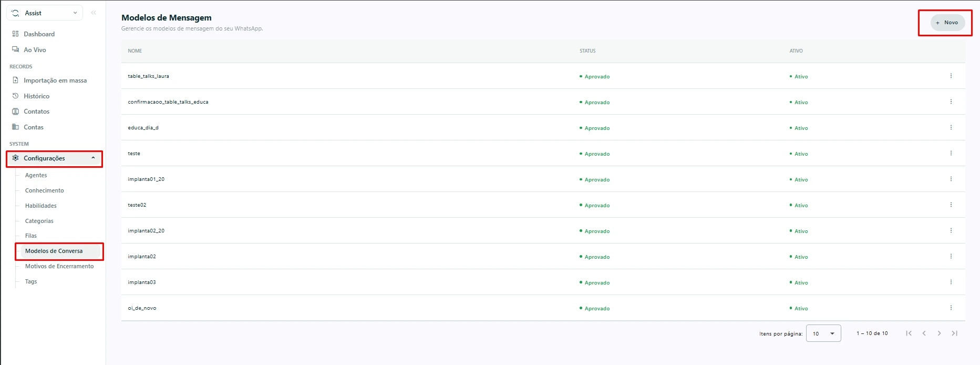Select Habilidades submenu item

click(x=40, y=206)
